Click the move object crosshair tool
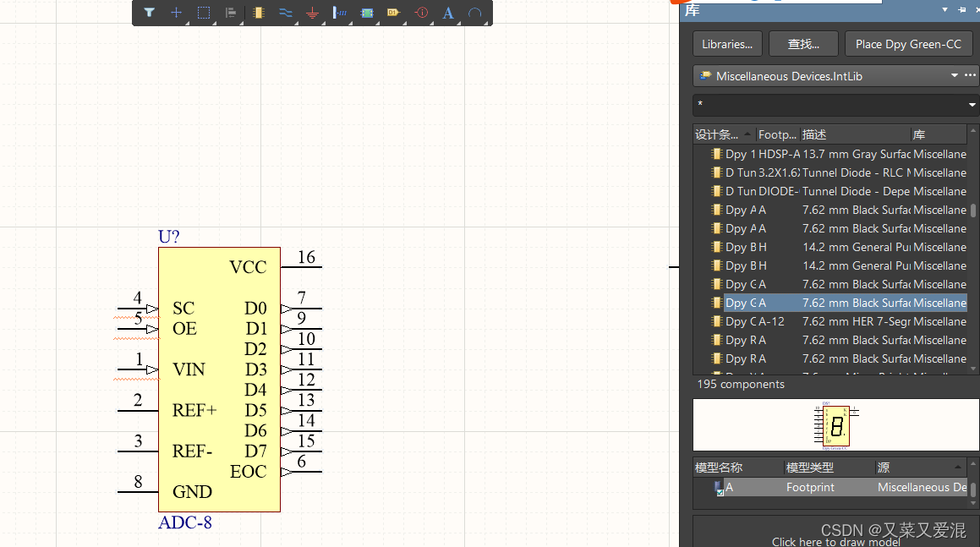Viewport: 980px width, 547px height. (x=176, y=13)
